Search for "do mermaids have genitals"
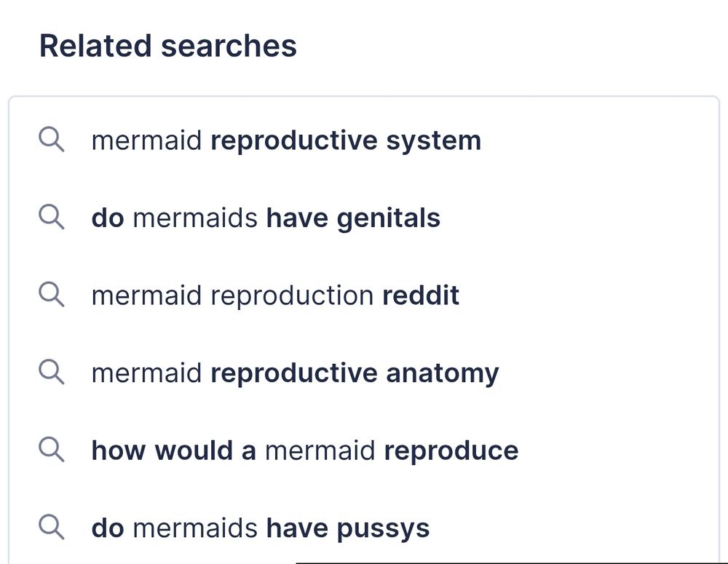Screen dimensions: 728x564 [266, 217]
